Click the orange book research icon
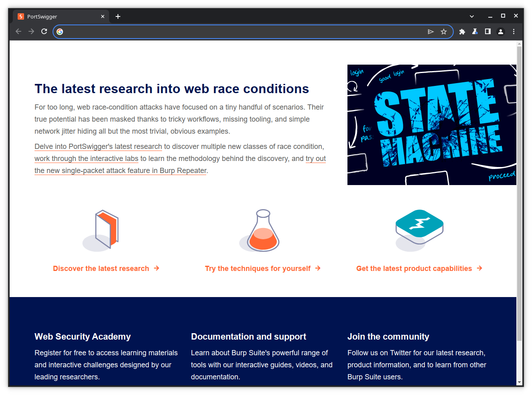The width and height of the screenshot is (532, 395). click(106, 229)
